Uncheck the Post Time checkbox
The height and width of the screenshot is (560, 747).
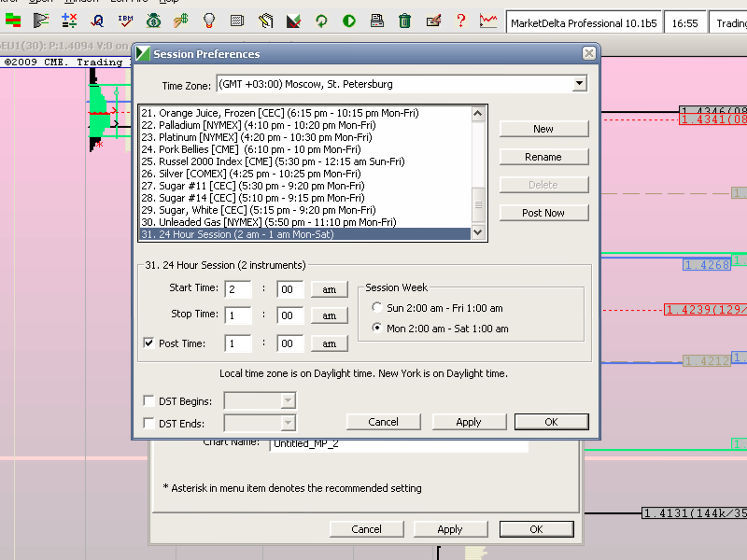click(x=149, y=343)
